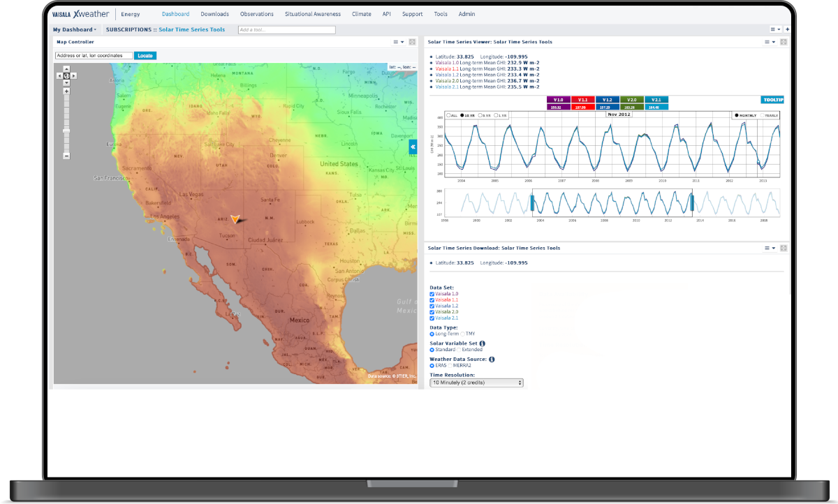838x504 pixels.
Task: Open the Support menu
Action: [x=413, y=14]
